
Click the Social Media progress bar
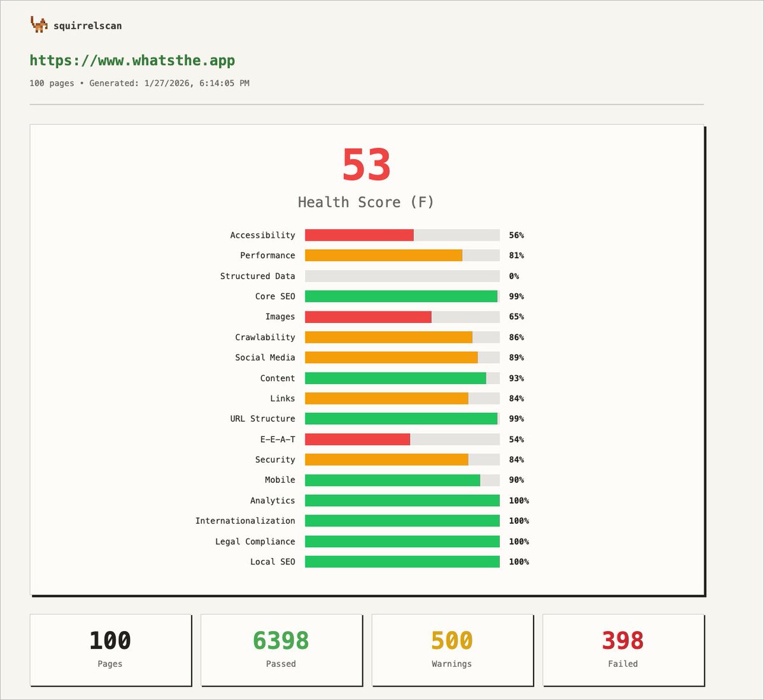402,357
